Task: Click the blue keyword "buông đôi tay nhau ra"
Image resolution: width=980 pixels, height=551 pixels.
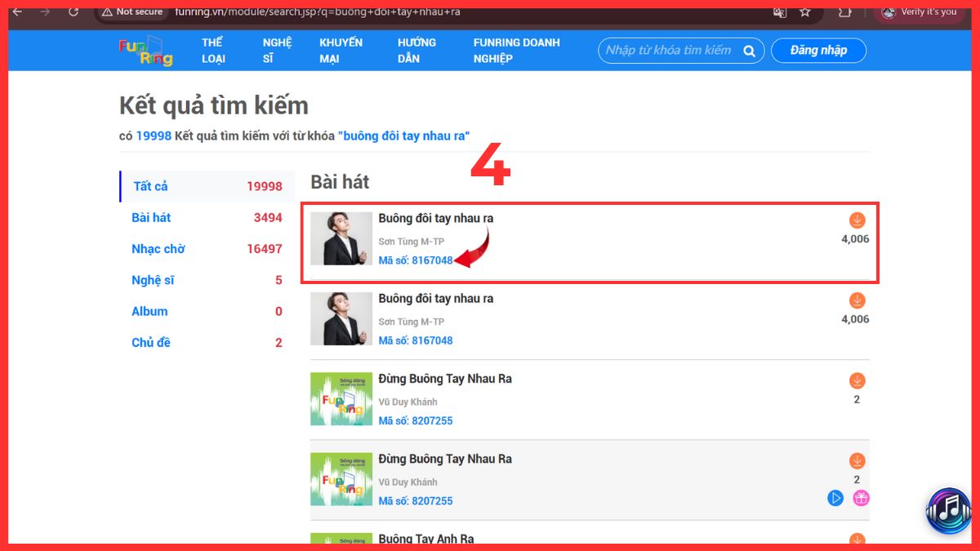Action: click(x=404, y=136)
